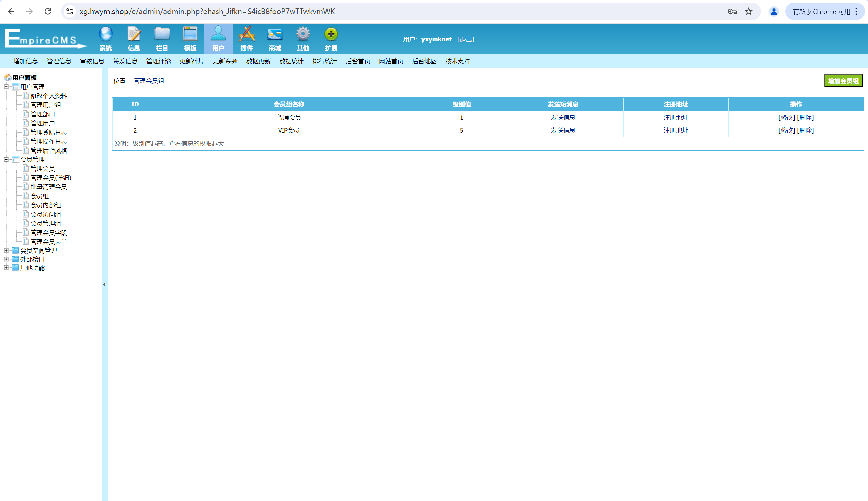868x501 pixels.
Task: Open the 系统 globe icon
Action: click(x=106, y=34)
